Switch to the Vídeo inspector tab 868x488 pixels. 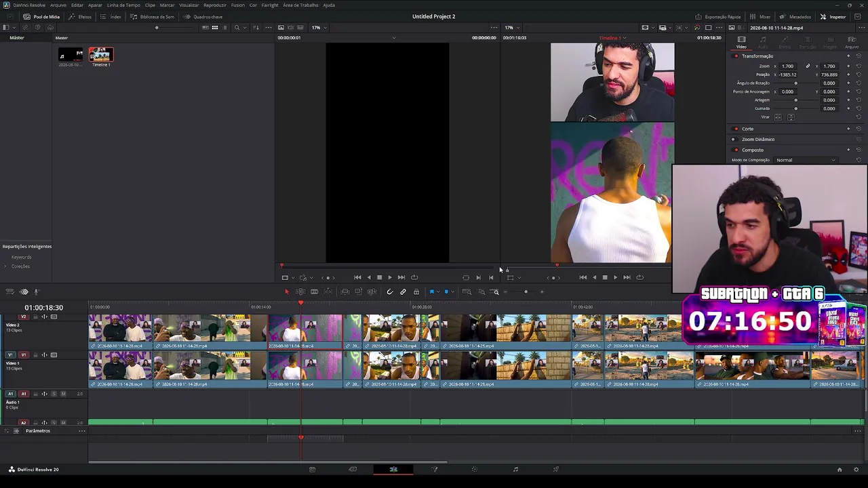741,42
